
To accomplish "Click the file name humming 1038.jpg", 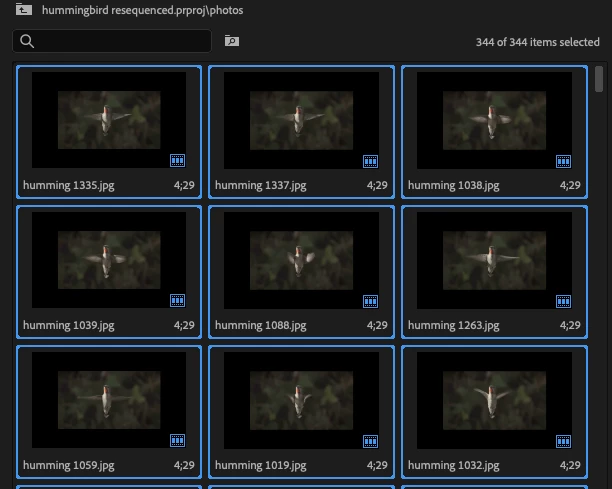I will click(454, 185).
